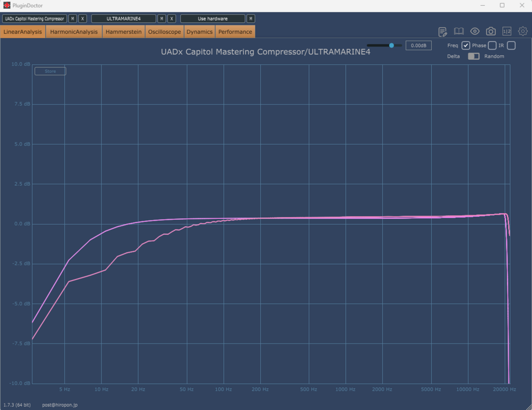The height and width of the screenshot is (410, 532).
Task: Click the 7.5 dB axis label
Action: [22, 104]
